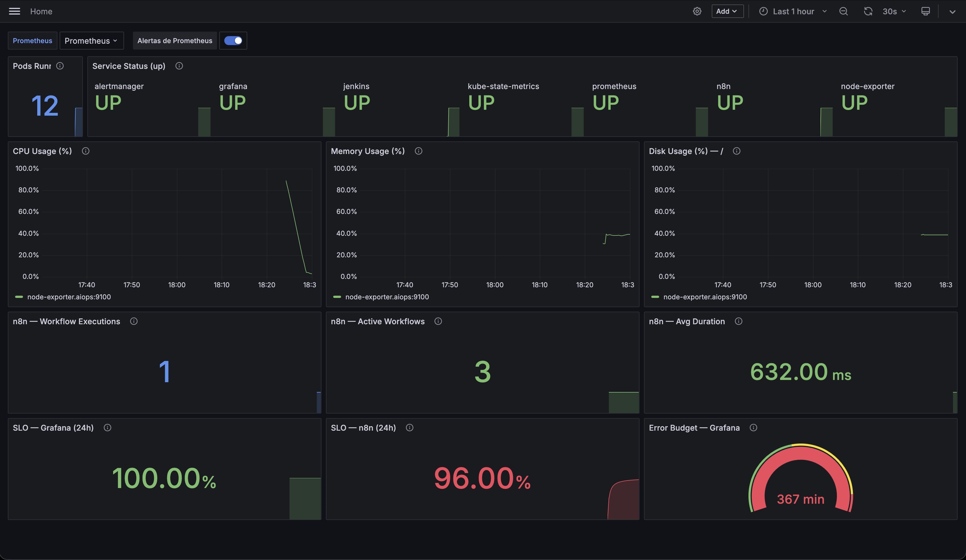Show info for CPU Usage (%) panel
The width and height of the screenshot is (966, 560).
[x=85, y=151]
